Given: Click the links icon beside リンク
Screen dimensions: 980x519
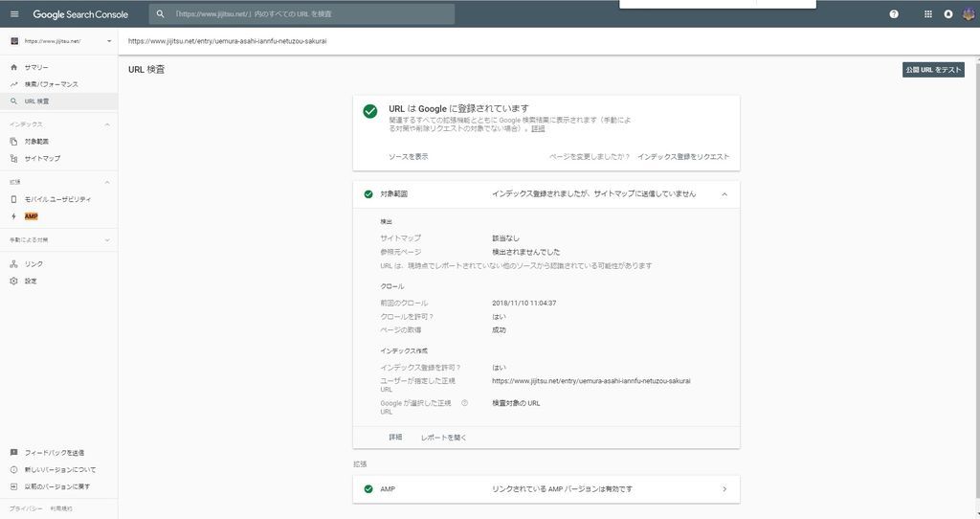Looking at the screenshot, I should coord(13,264).
